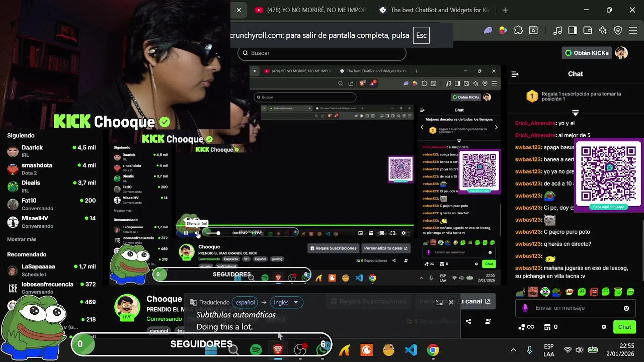Open the ESP LAA input language switcher
This screenshot has height=362, width=644.
click(549, 350)
